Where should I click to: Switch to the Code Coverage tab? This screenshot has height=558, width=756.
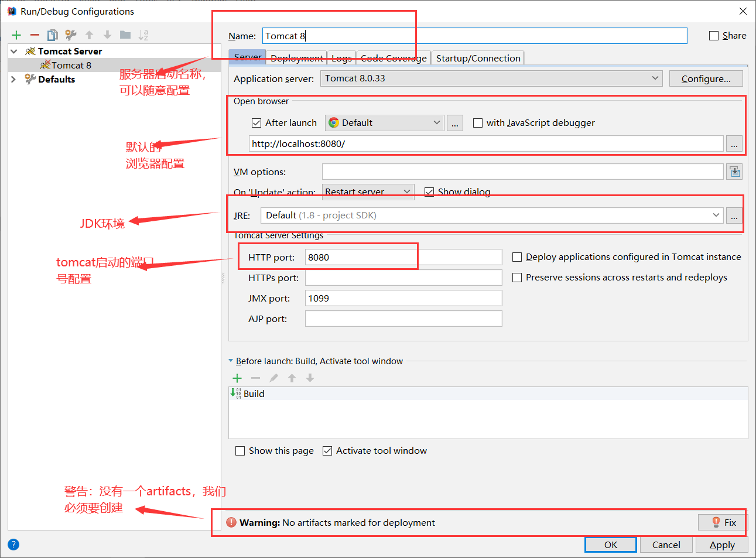(x=394, y=58)
